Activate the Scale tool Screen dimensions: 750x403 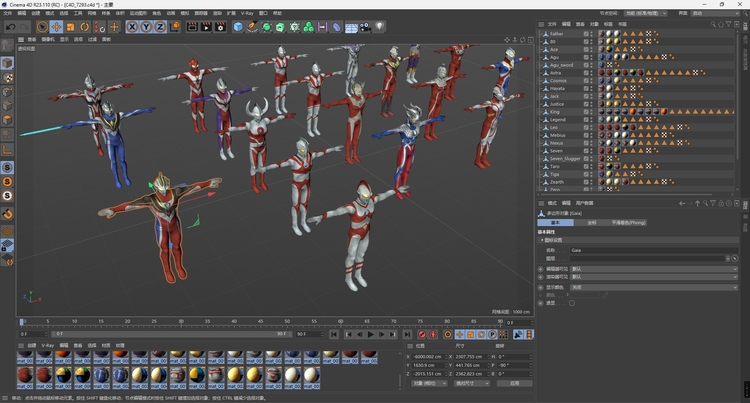pyautogui.click(x=71, y=27)
